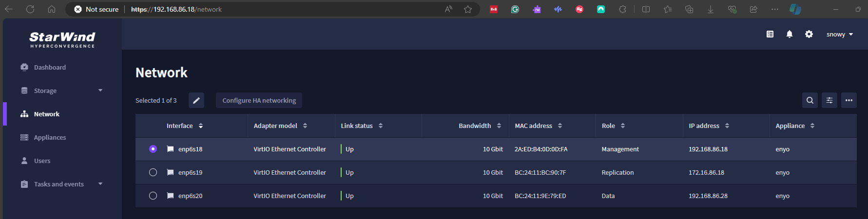Click the browser address bar URL
This screenshot has width=868, height=219.
click(176, 9)
